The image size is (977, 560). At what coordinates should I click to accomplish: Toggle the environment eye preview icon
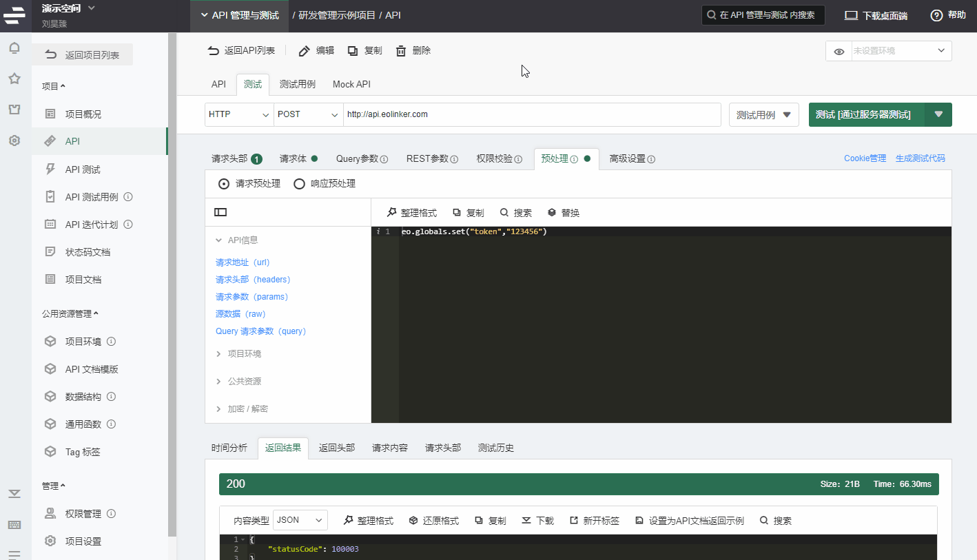(839, 52)
